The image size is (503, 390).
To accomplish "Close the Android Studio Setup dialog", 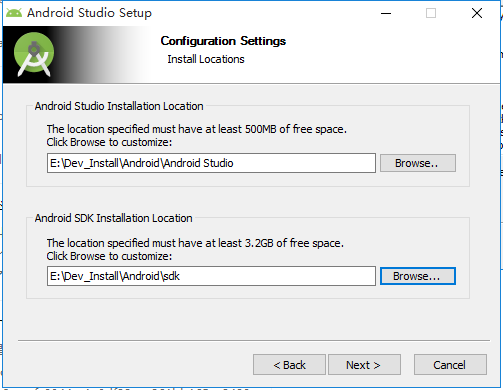I will click(477, 13).
